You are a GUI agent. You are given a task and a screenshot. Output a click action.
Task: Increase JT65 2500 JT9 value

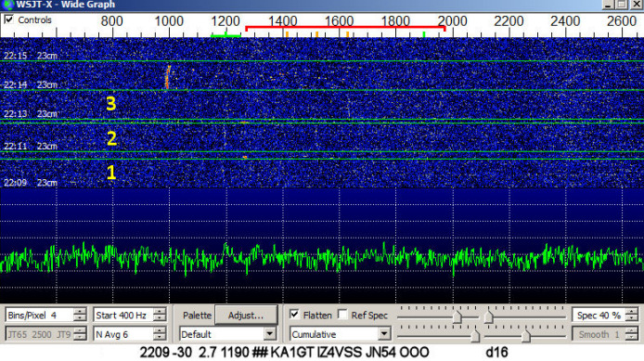[x=80, y=331]
